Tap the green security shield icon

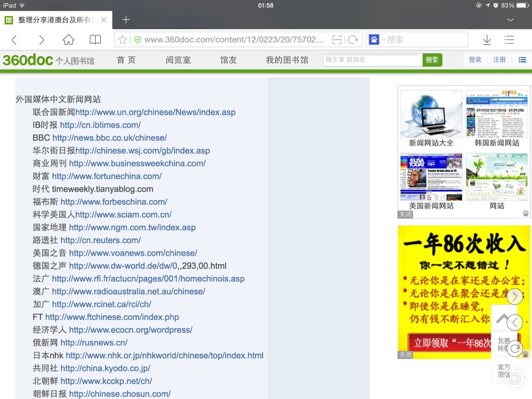tap(137, 40)
